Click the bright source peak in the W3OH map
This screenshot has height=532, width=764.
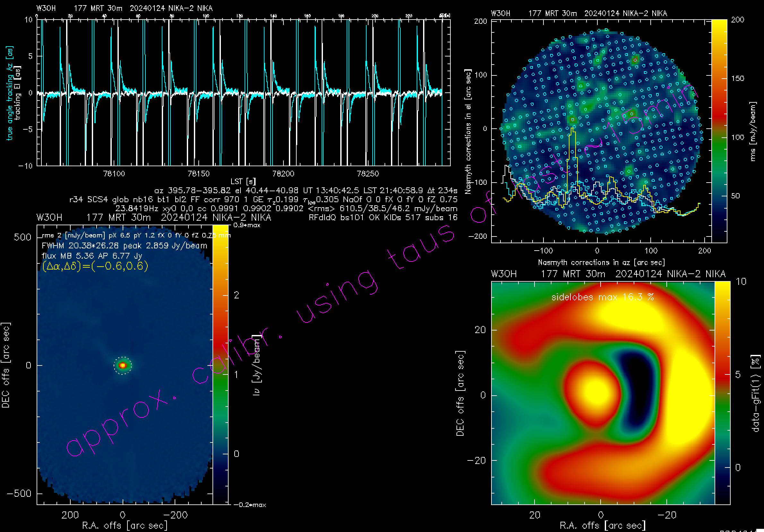coord(122,365)
